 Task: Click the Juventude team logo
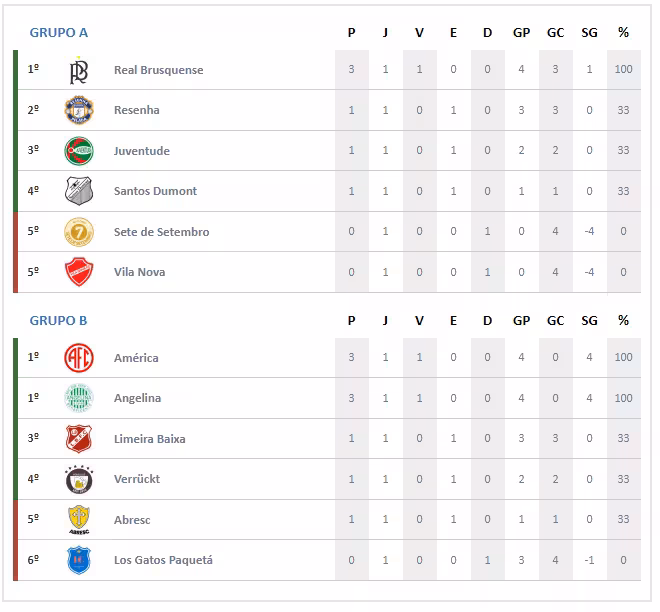click(x=78, y=151)
